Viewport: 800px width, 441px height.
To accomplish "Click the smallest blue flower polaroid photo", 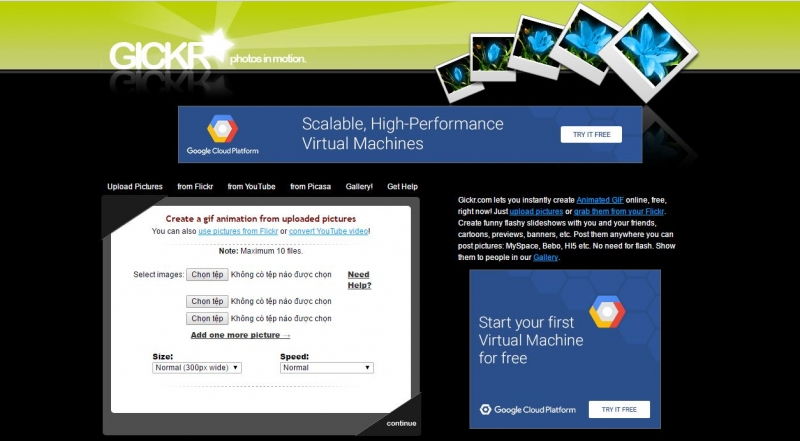I will pyautogui.click(x=459, y=78).
